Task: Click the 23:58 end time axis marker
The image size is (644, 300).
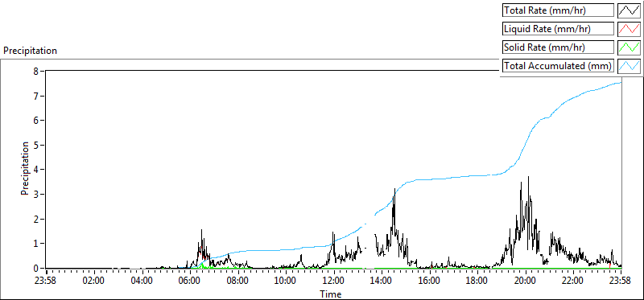Action: 621,282
